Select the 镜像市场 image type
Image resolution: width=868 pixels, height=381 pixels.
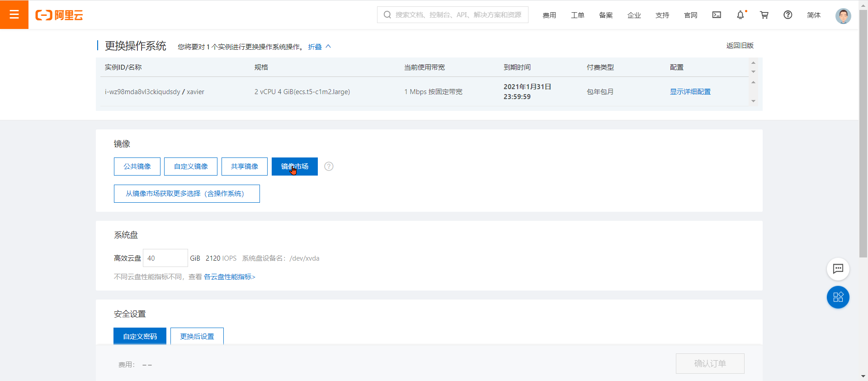[295, 167]
